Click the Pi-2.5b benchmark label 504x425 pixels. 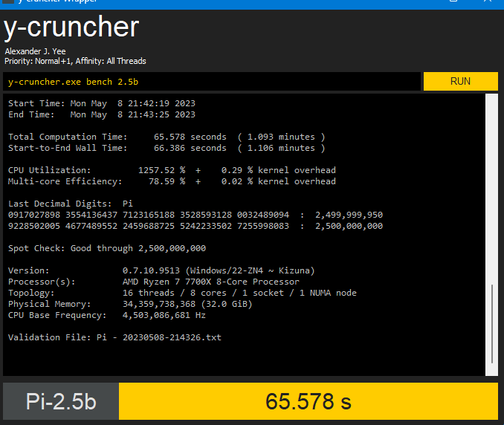coord(61,401)
